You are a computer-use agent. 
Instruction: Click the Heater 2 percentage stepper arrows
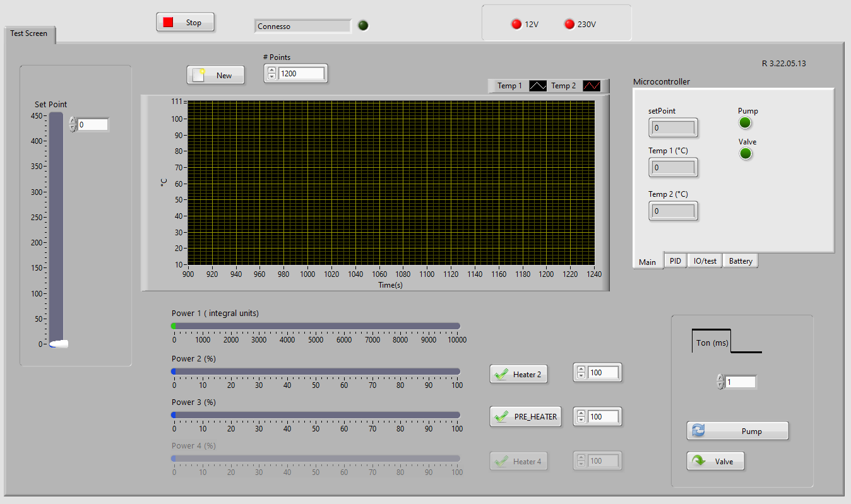pos(581,373)
